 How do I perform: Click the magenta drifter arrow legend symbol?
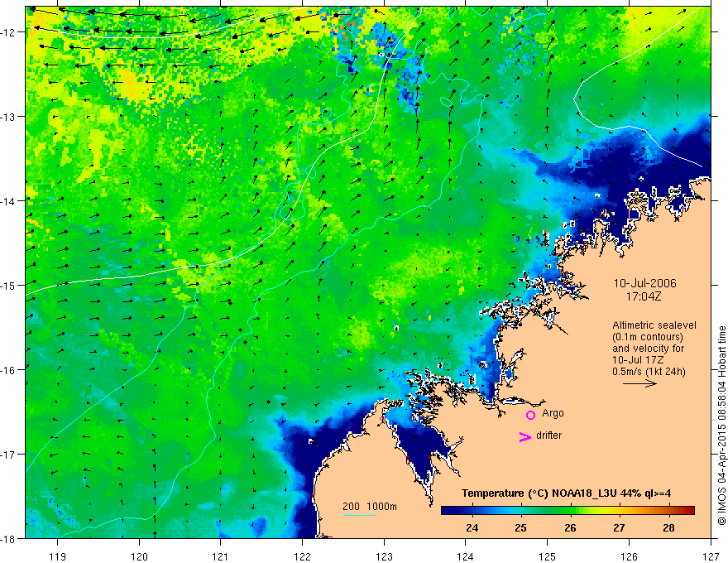(x=525, y=436)
